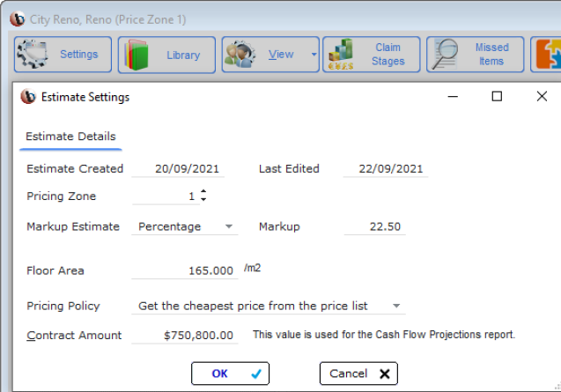
Task: Click the Estimate Settings dialog logo icon
Action: click(28, 97)
